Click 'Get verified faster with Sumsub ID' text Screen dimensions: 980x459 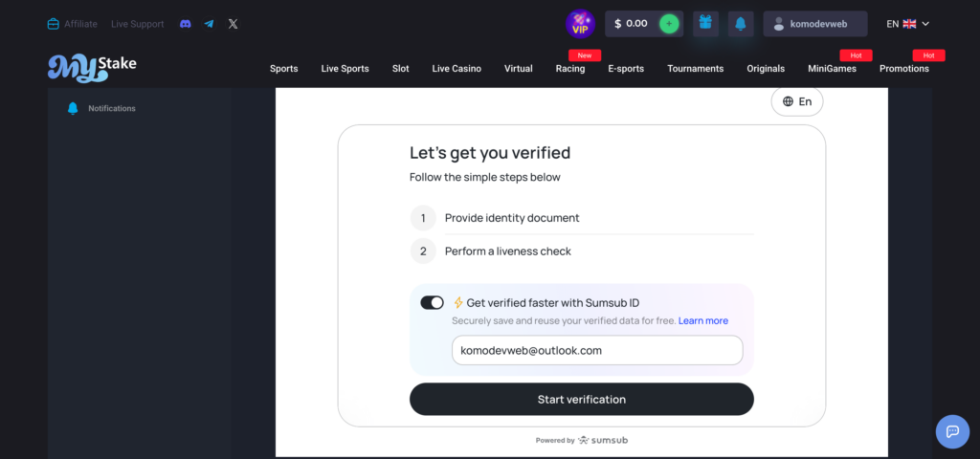[x=553, y=303]
